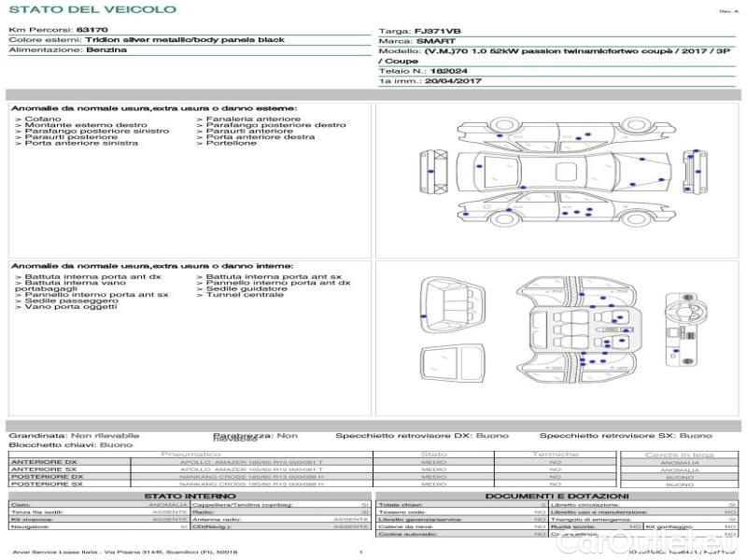Image resolution: width=747 pixels, height=560 pixels.
Task: Select the "Marca: SMART" line
Action: pos(416,41)
